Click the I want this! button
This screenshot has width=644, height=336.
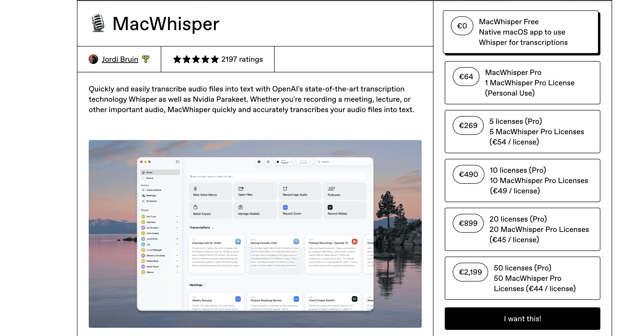point(522,318)
